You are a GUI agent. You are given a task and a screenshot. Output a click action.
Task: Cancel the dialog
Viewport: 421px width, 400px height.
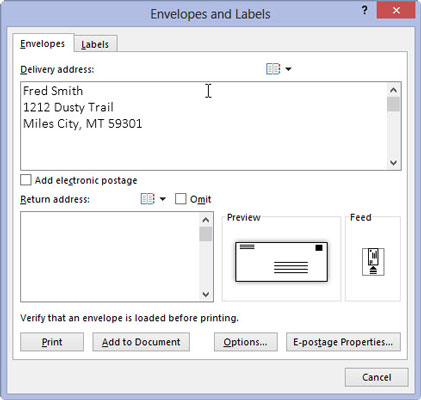pyautogui.click(x=377, y=377)
